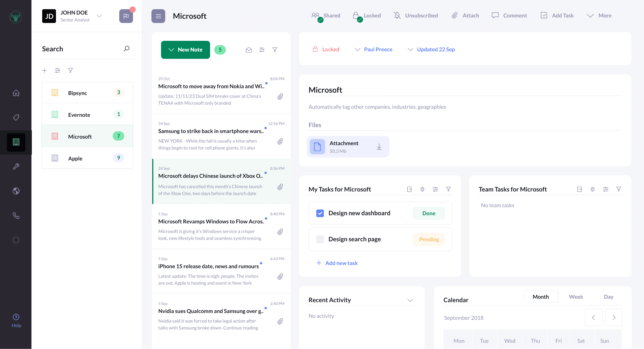644x349 pixels.
Task: Uncheck Design new dashboard task
Action: 320,213
